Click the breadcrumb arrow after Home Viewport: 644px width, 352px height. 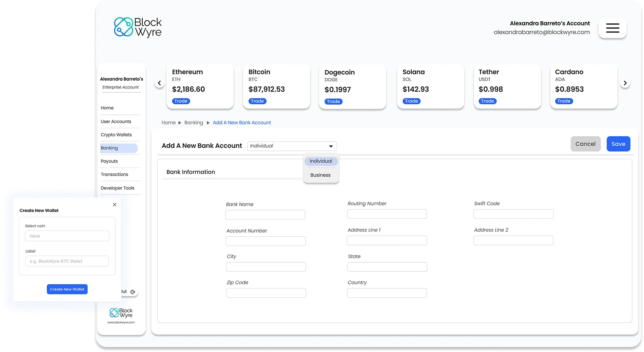[x=180, y=123]
